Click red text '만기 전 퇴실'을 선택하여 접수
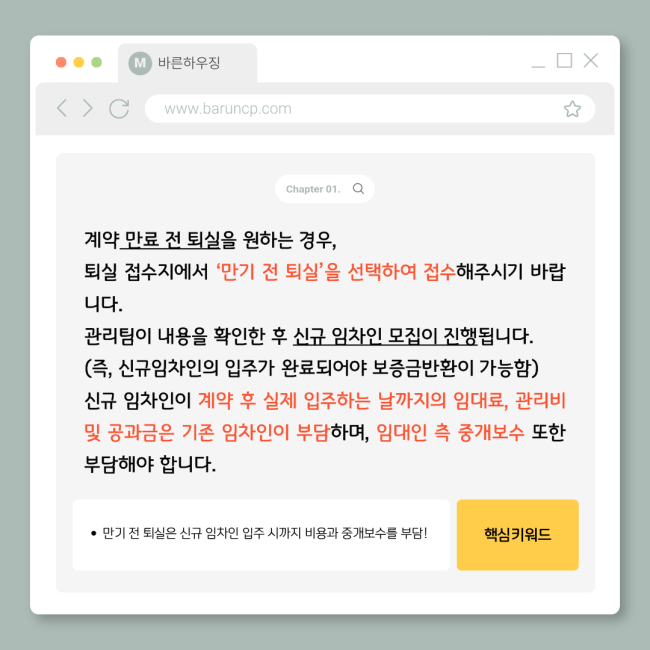The width and height of the screenshot is (650, 650). 336,272
